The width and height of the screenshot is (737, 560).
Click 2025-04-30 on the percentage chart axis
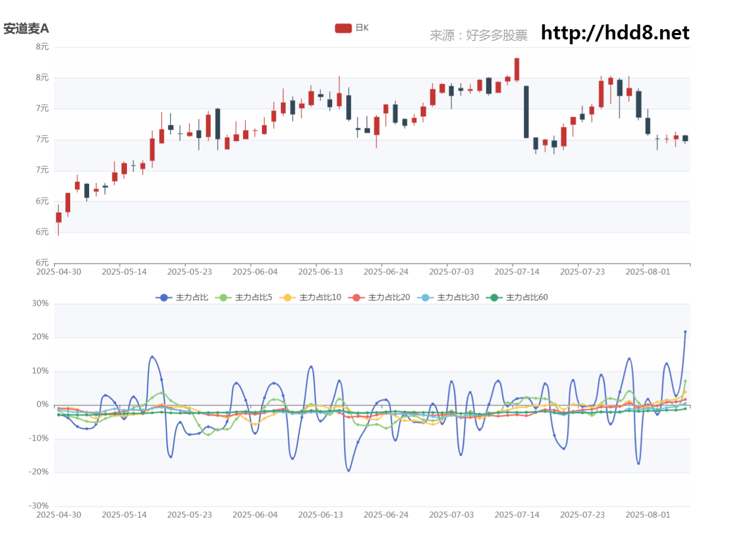coord(59,515)
